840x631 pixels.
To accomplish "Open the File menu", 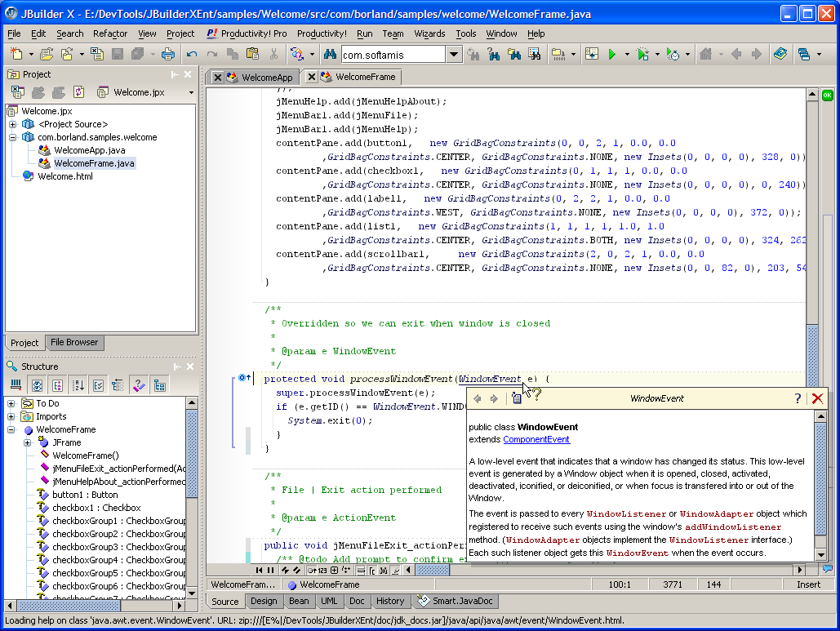I will coord(14,33).
